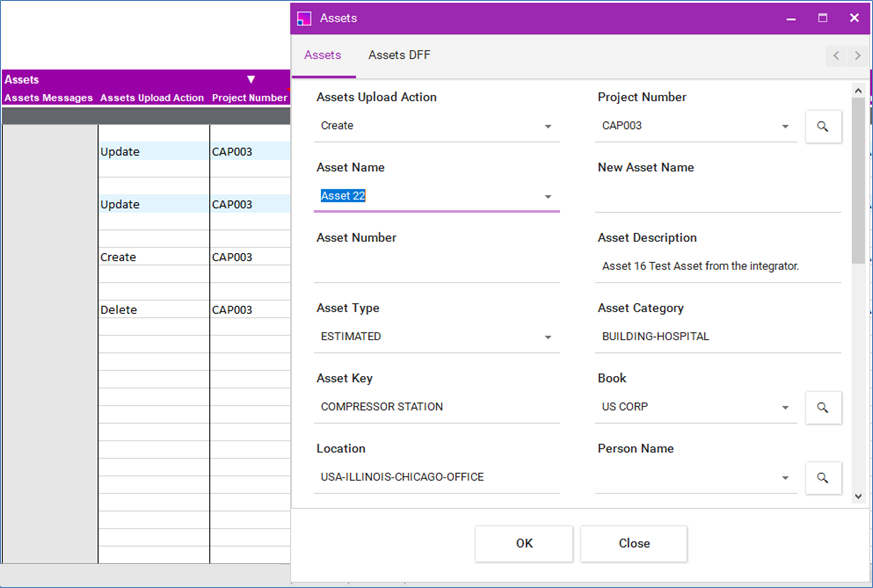Image resolution: width=873 pixels, height=588 pixels.
Task: Select the first Update cell in the sheet
Action: tap(154, 151)
